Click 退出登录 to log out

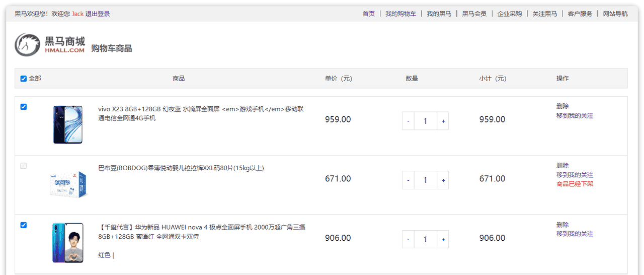point(98,14)
